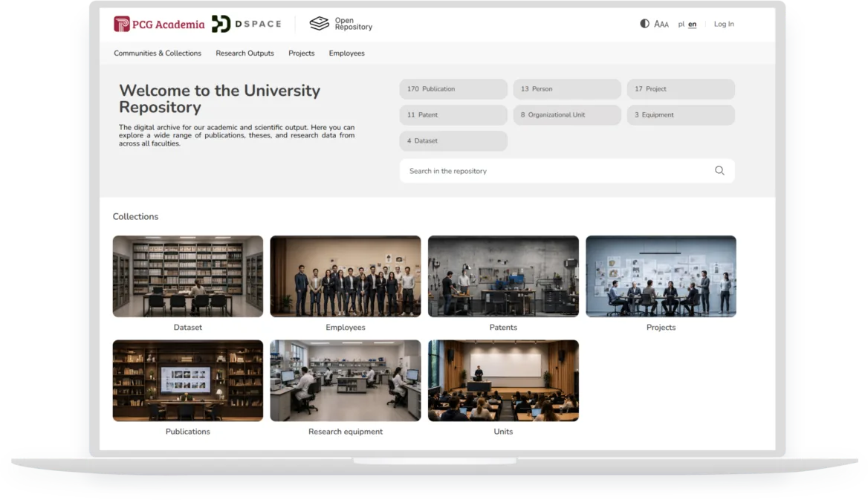Image resolution: width=868 pixels, height=500 pixels.
Task: Click the Research equipment caption
Action: click(346, 432)
